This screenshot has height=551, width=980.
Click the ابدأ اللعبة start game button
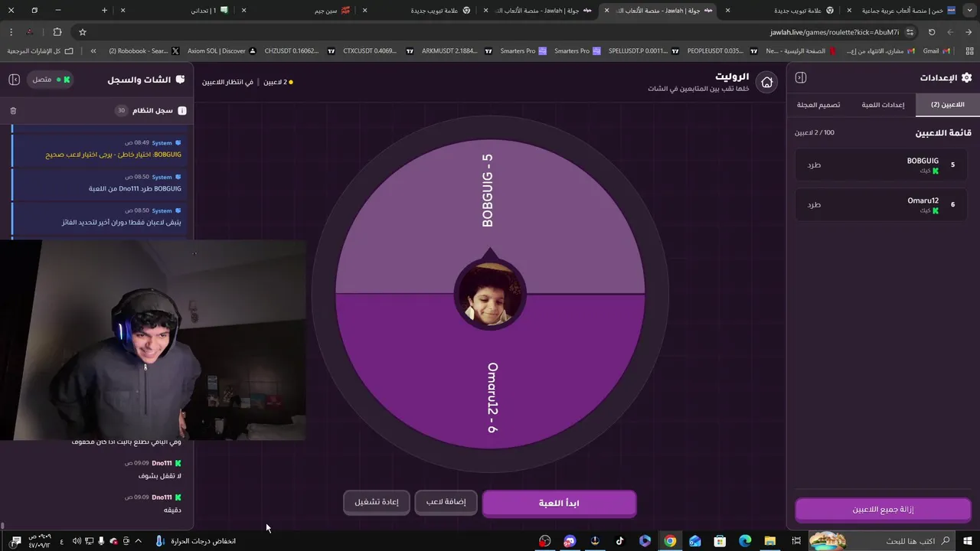(x=559, y=503)
